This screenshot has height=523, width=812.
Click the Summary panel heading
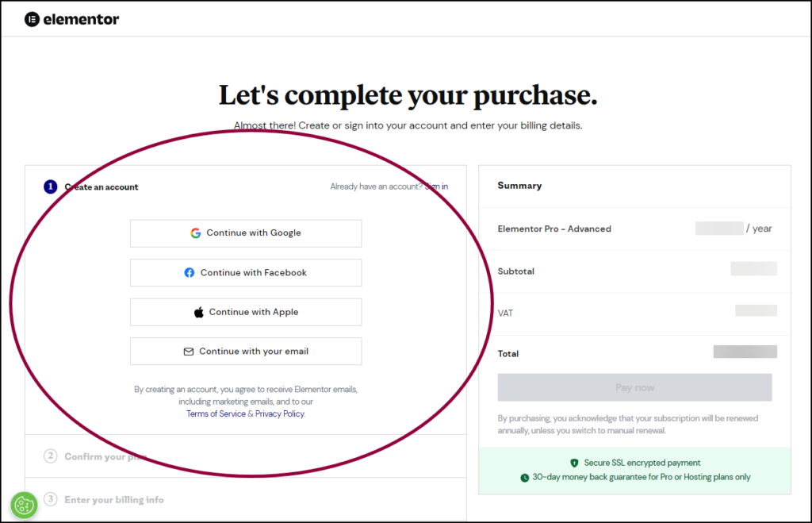coord(519,185)
